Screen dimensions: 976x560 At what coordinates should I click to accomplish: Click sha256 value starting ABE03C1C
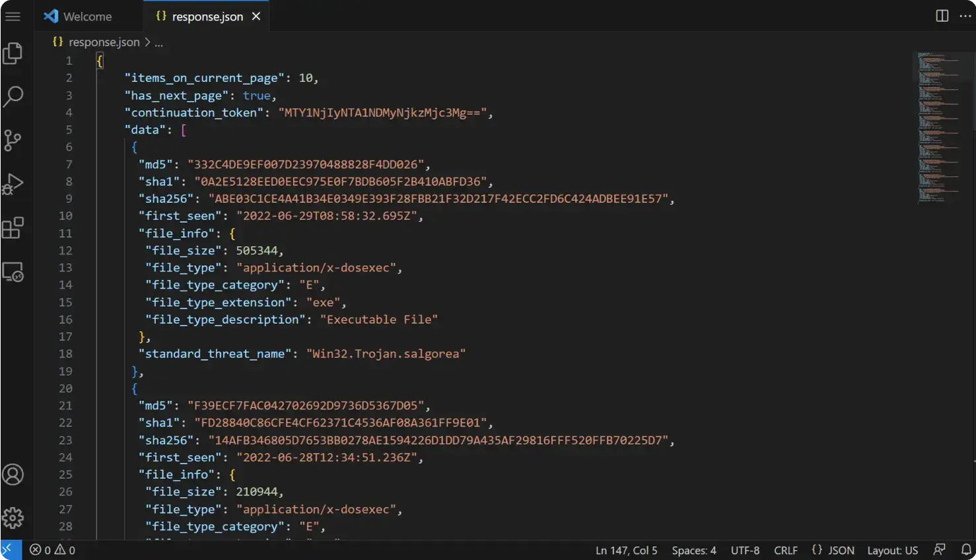tap(438, 198)
